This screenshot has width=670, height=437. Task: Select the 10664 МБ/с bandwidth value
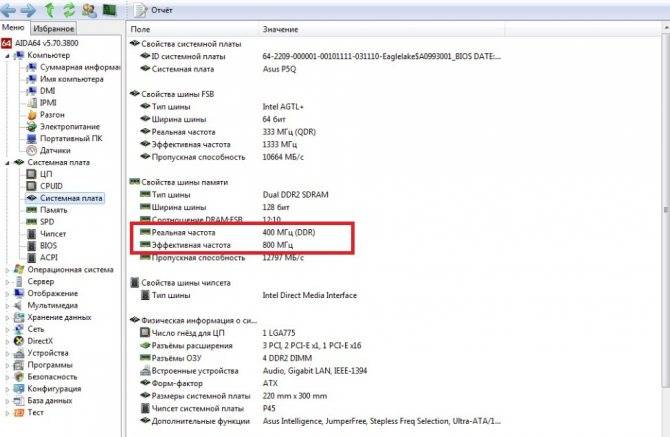[283, 157]
